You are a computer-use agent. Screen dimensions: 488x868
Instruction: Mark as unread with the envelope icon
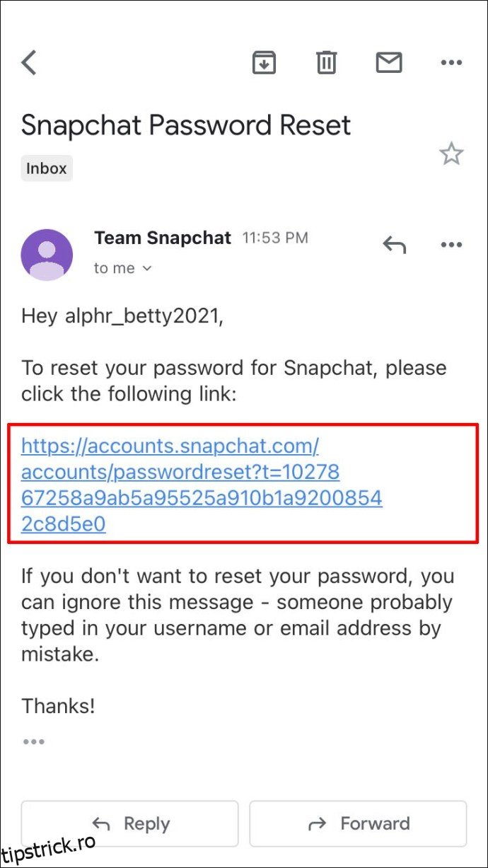pyautogui.click(x=388, y=63)
